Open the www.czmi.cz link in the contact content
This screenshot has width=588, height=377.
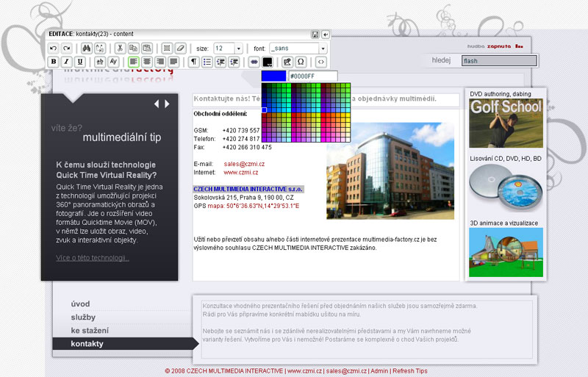(241, 173)
